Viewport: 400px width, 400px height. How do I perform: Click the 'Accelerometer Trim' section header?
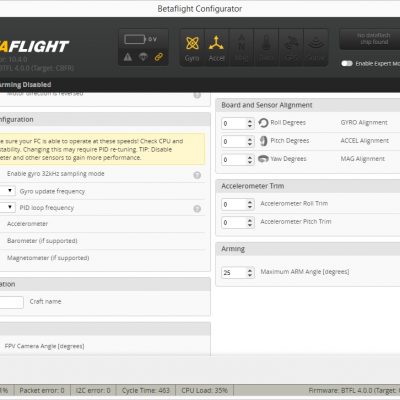click(x=253, y=186)
